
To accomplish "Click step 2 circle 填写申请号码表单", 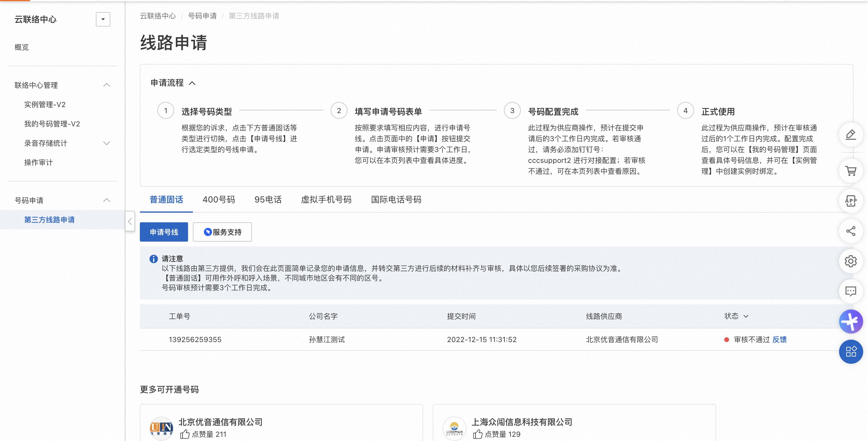I will [339, 111].
